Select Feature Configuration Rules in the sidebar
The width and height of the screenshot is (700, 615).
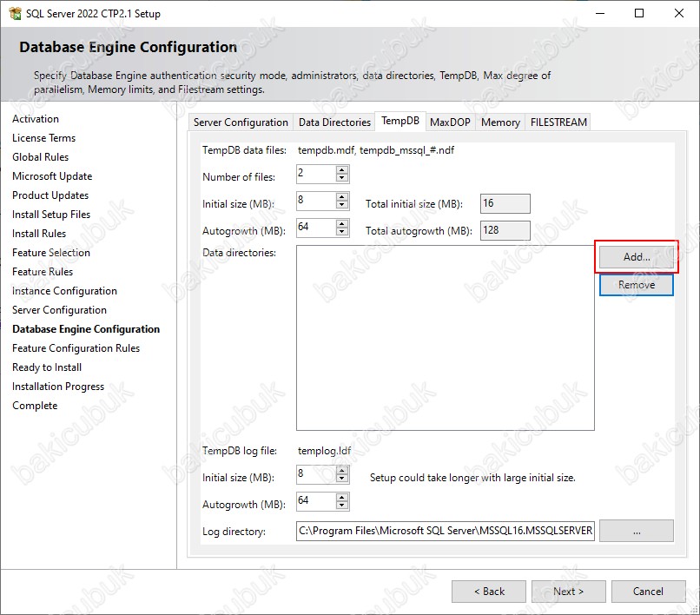tap(76, 348)
